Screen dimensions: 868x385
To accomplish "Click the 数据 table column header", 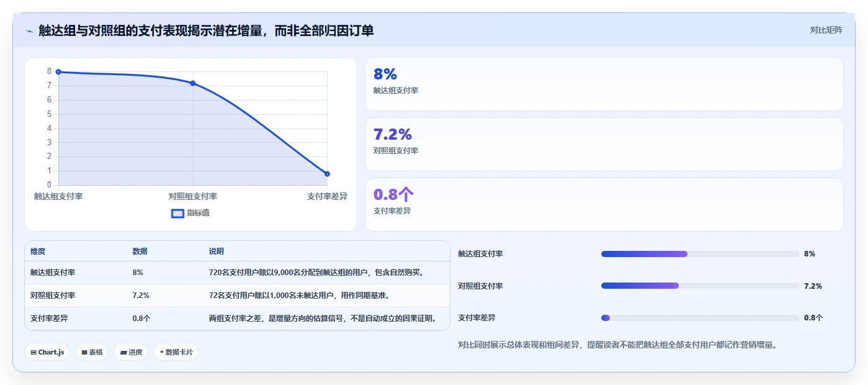I will click(x=140, y=251).
